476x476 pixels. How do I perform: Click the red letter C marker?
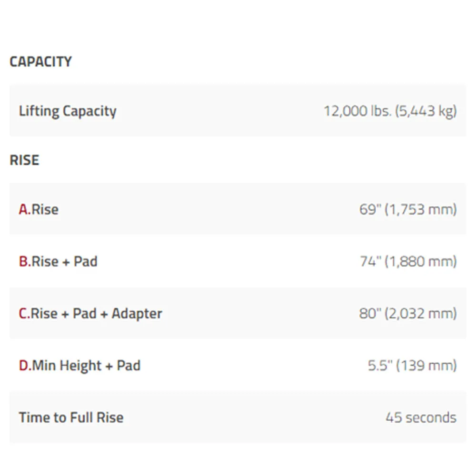point(24,314)
